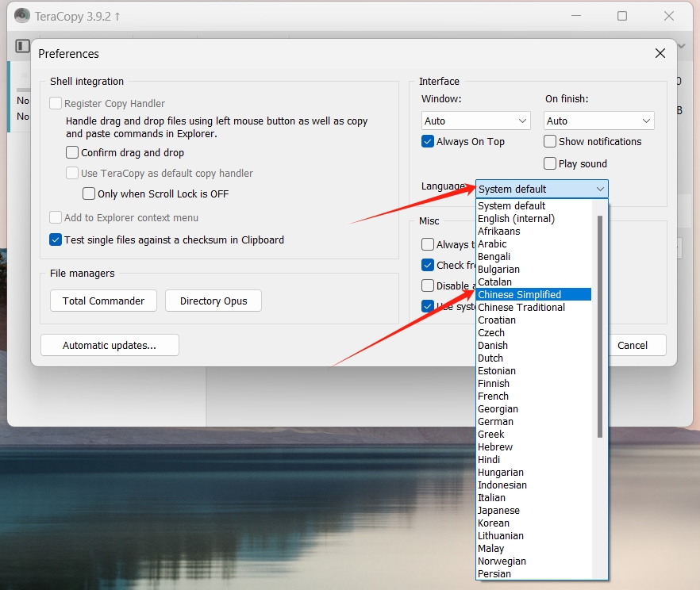Click the TeraCopy app icon in title bar

point(22,16)
